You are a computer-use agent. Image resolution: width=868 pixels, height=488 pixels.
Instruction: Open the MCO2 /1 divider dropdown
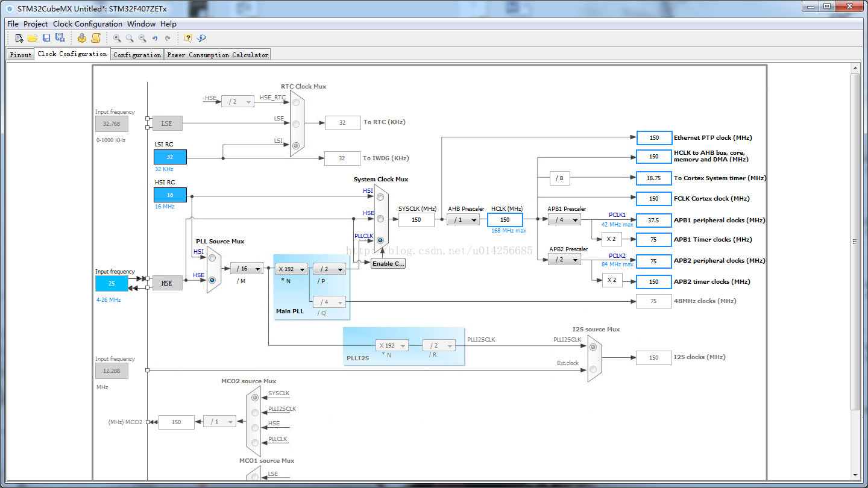(x=219, y=422)
